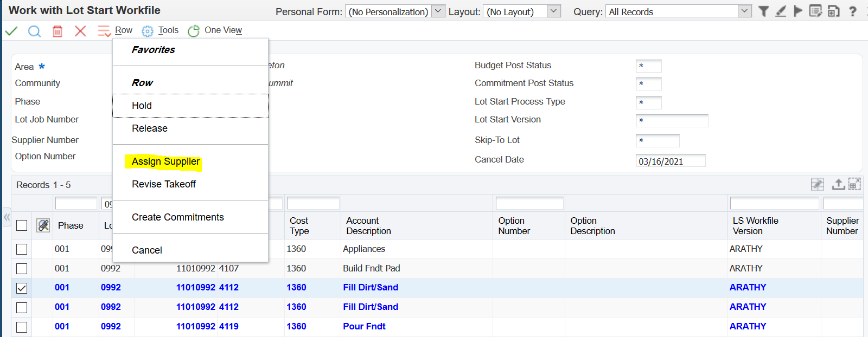868x337 pixels.
Task: Click the Build Fndt Pad cell
Action: [x=371, y=269]
